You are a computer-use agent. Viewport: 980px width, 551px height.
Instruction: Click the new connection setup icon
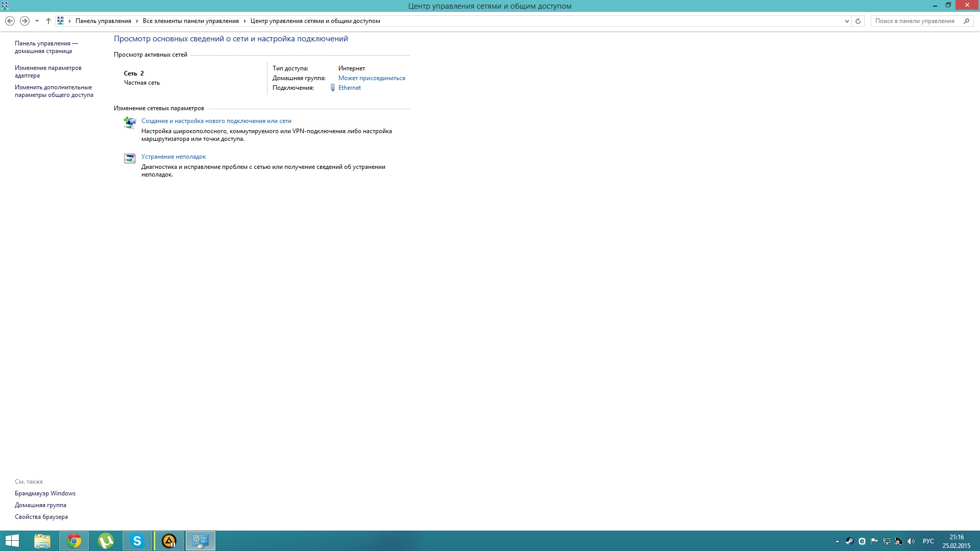130,122
